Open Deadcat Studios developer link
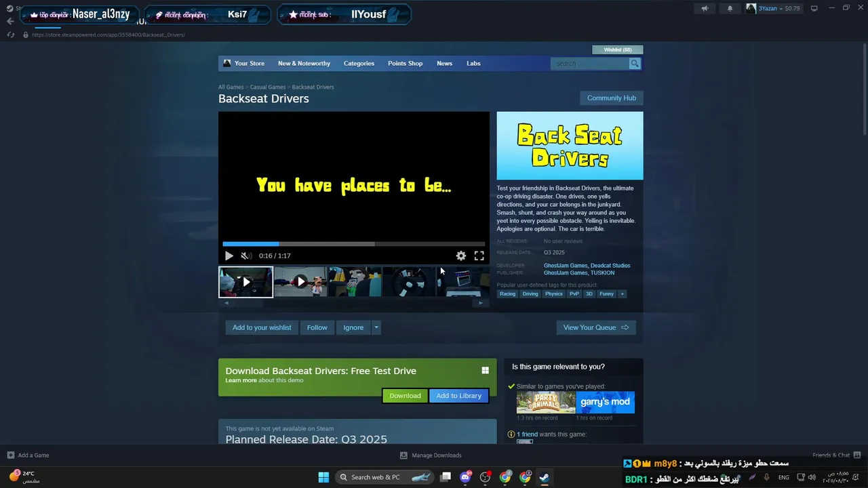The width and height of the screenshot is (868, 488). pos(610,266)
